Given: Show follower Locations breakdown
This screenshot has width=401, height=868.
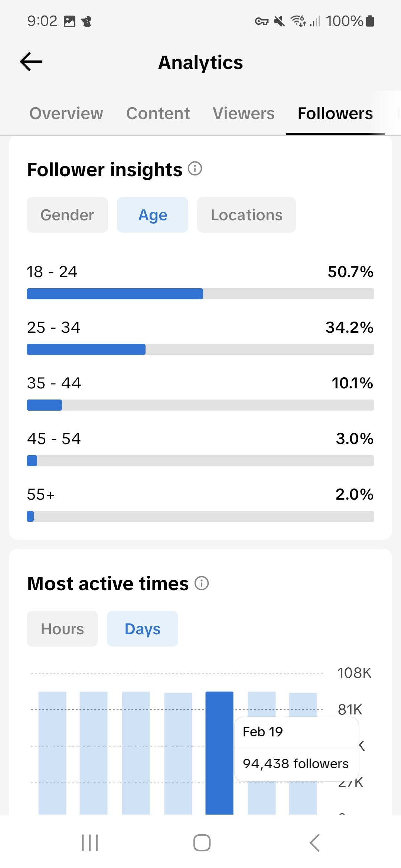Looking at the screenshot, I should (x=247, y=215).
